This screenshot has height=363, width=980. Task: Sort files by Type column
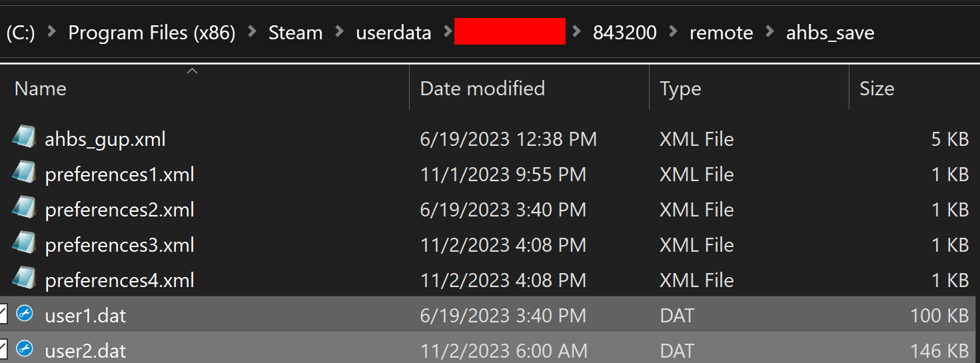(680, 89)
